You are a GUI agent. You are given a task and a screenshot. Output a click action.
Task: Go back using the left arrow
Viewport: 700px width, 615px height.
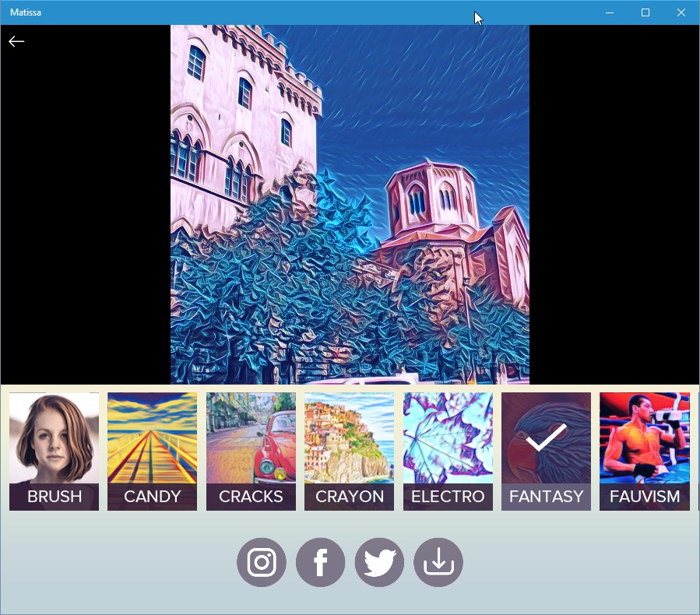[x=16, y=41]
